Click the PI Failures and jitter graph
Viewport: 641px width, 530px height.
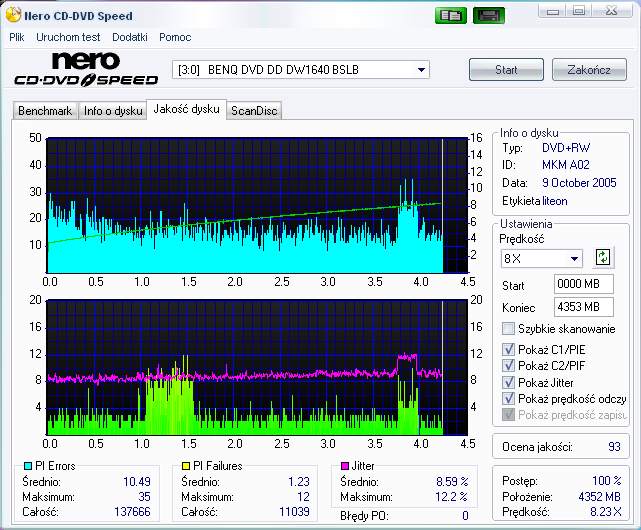point(257,368)
